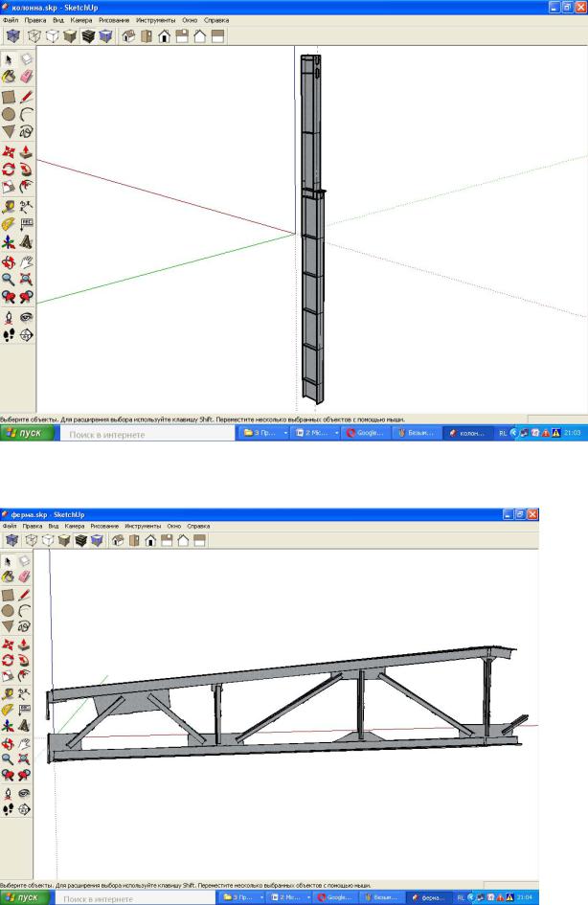Select the Offset tool in ферма.skp window
588x905 pixels.
(x=24, y=676)
